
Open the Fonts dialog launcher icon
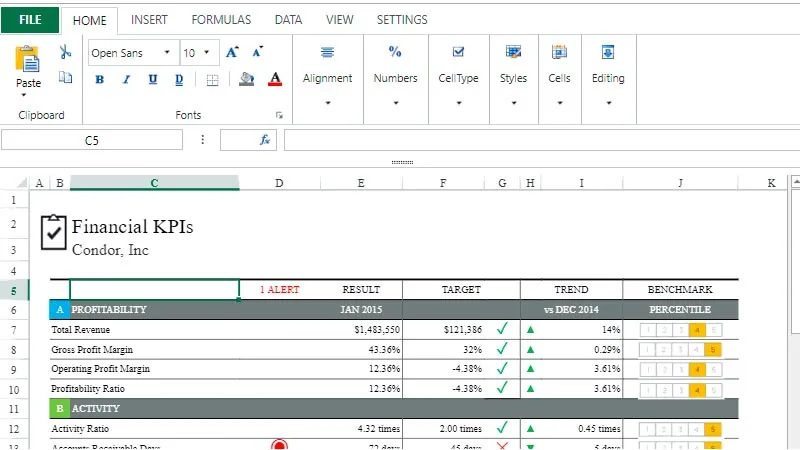pyautogui.click(x=279, y=115)
